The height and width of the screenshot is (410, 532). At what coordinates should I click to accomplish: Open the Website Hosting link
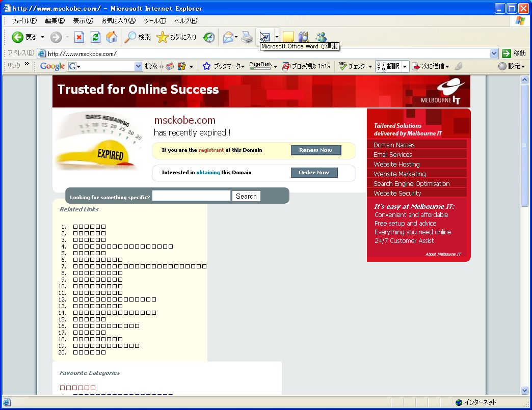[x=396, y=164]
